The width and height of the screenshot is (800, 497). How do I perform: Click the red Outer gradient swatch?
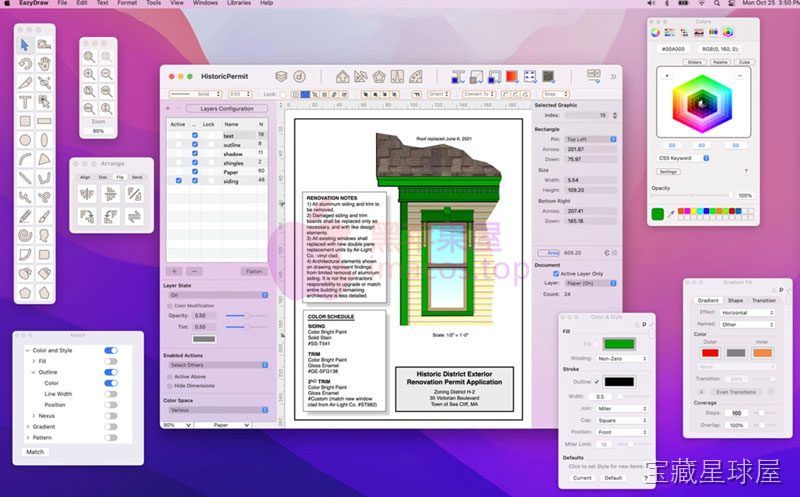pyautogui.click(x=710, y=353)
